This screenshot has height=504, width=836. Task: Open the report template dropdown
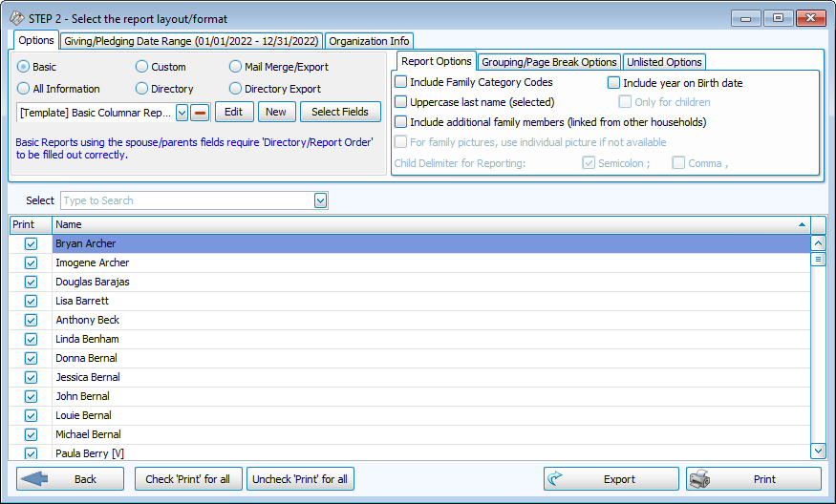pos(182,113)
